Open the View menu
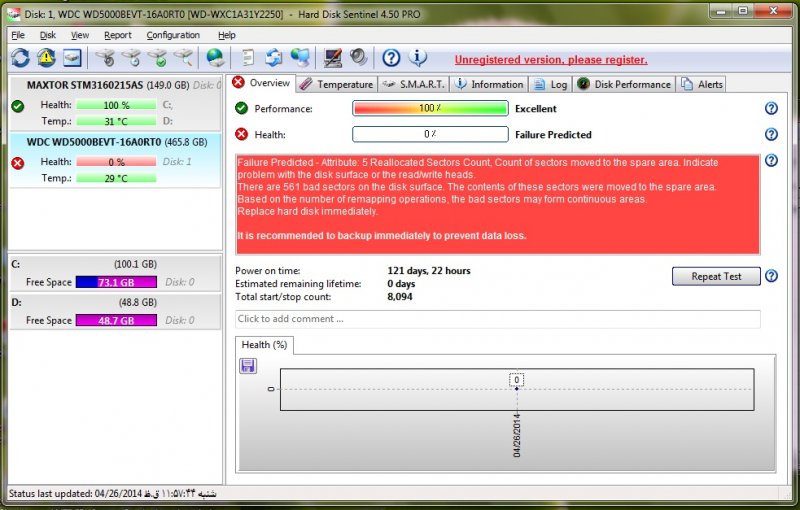 [x=80, y=35]
